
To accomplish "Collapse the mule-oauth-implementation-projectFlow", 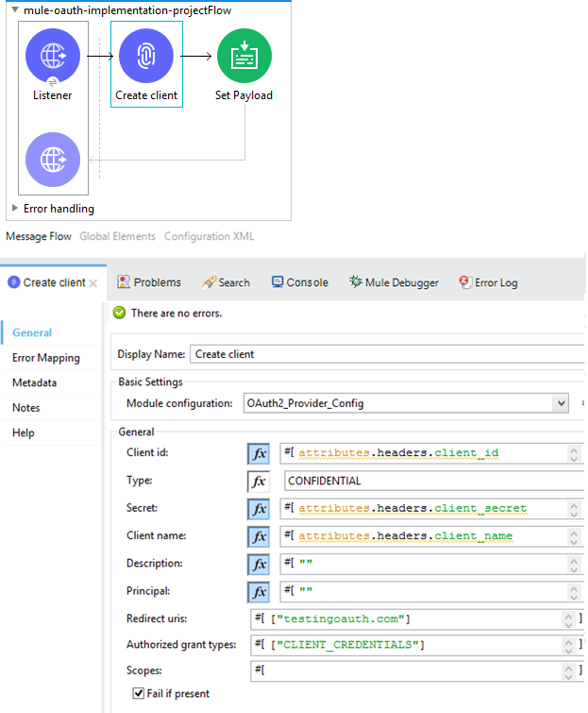I will (x=15, y=9).
